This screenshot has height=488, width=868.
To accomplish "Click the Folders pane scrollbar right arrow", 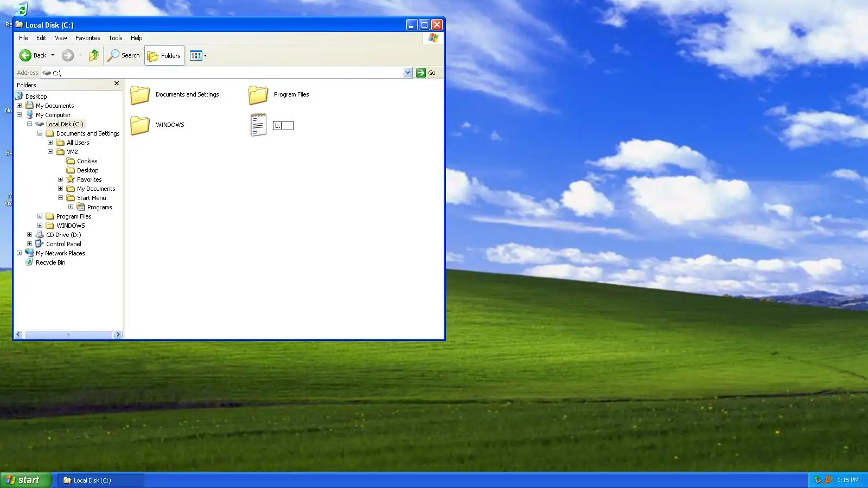I will click(x=118, y=334).
